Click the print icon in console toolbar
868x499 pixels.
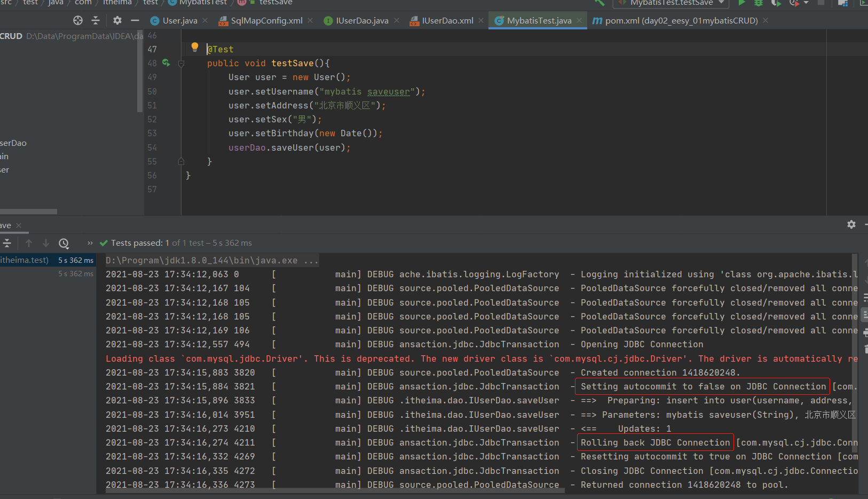865,333
